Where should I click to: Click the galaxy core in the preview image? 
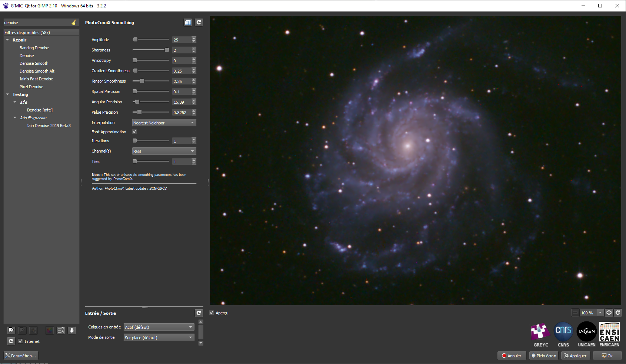pyautogui.click(x=408, y=146)
